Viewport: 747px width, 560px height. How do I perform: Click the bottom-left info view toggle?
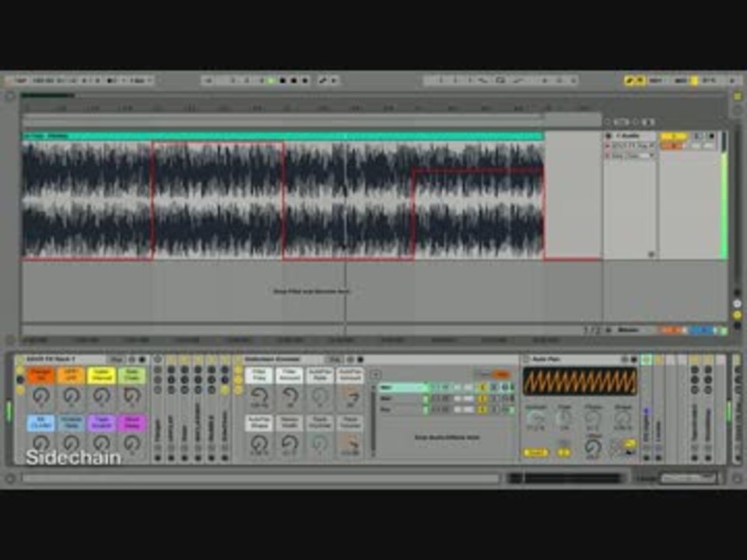pyautogui.click(x=9, y=478)
